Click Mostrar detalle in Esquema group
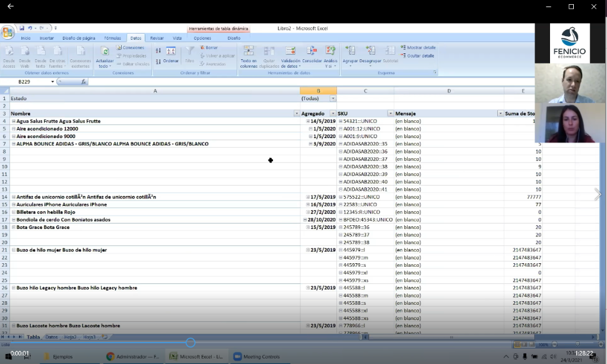The width and height of the screenshot is (607, 364). point(421,47)
